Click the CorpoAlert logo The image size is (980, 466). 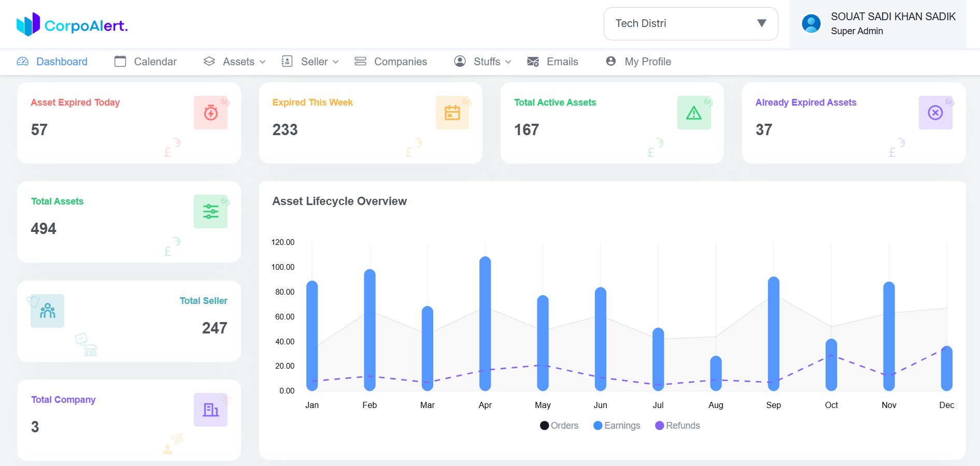coord(72,24)
